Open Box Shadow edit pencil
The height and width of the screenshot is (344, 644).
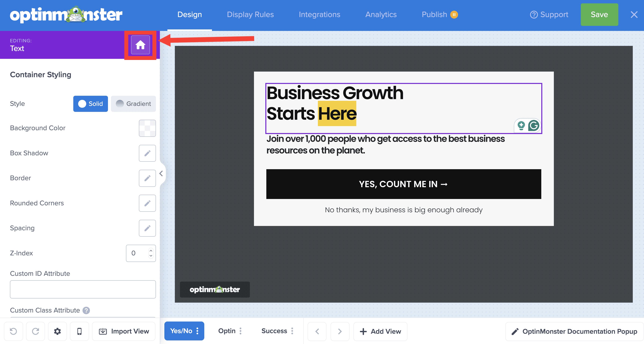point(147,153)
